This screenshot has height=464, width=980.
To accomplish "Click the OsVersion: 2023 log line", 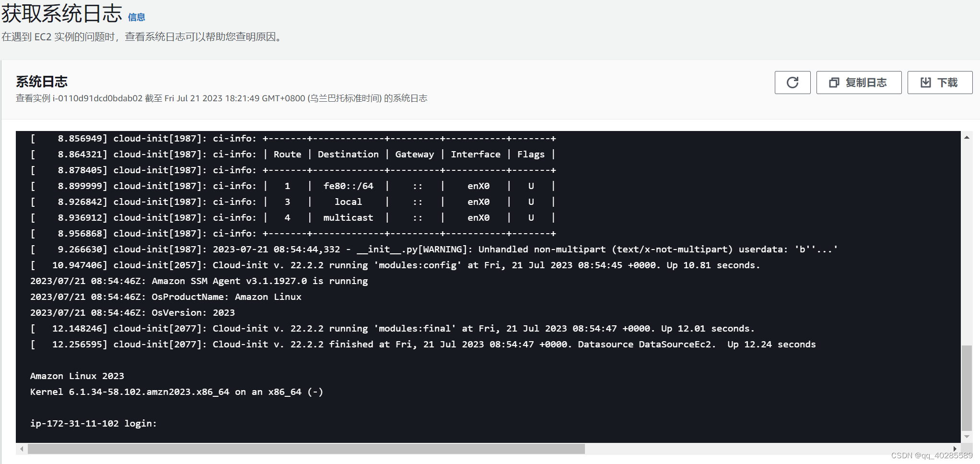I will pyautogui.click(x=132, y=312).
